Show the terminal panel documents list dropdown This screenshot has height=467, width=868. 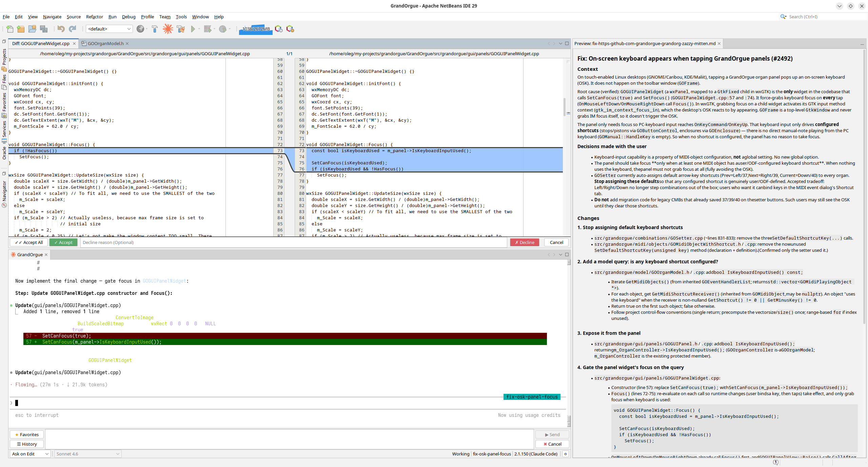coord(560,255)
